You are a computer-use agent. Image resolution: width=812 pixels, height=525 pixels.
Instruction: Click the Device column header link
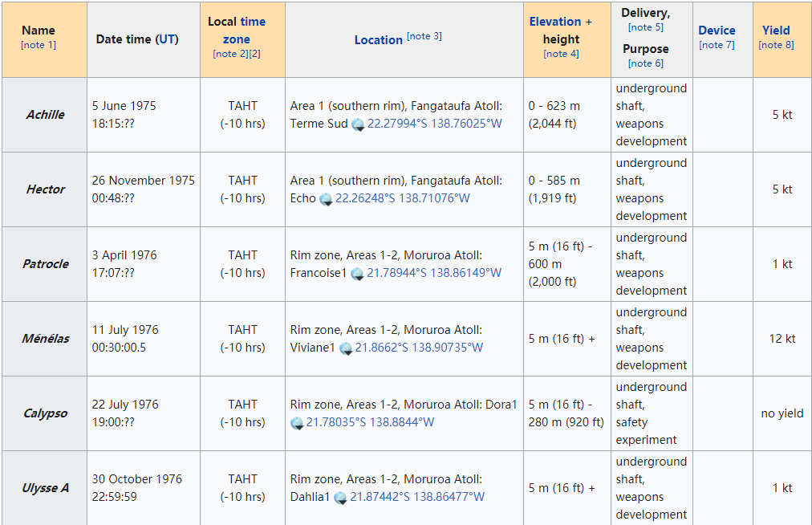717,31
